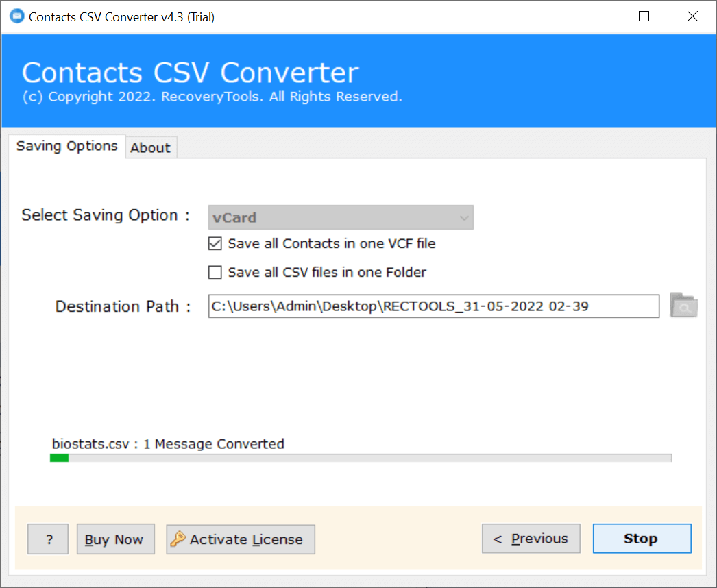Click the browse folder icon beside Destination Path
This screenshot has height=588, width=717.
[x=683, y=306]
